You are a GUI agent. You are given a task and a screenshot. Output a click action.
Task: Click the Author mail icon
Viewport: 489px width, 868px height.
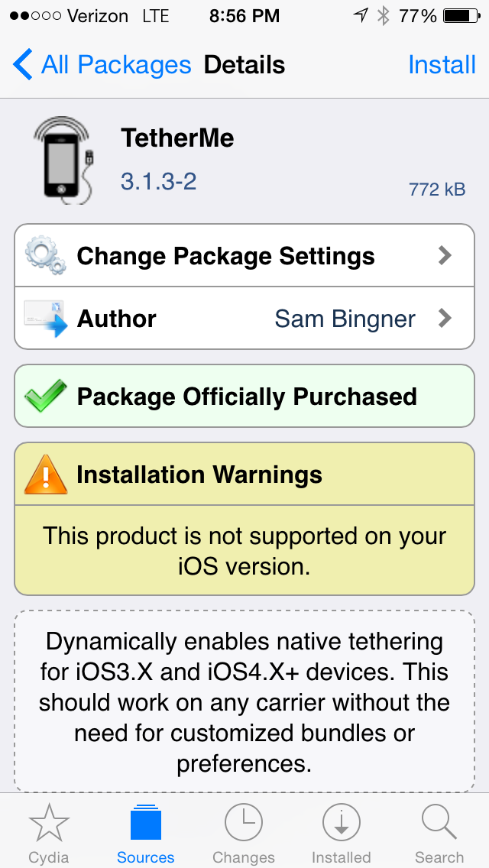click(46, 319)
